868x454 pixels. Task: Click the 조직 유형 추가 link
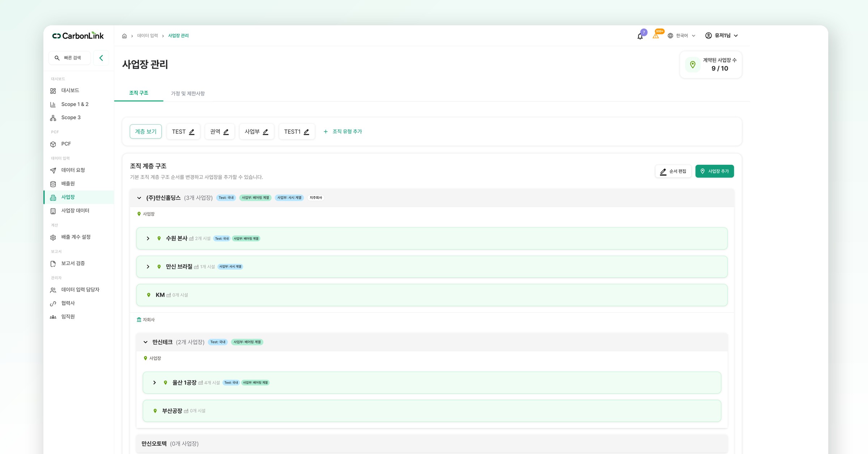point(342,132)
